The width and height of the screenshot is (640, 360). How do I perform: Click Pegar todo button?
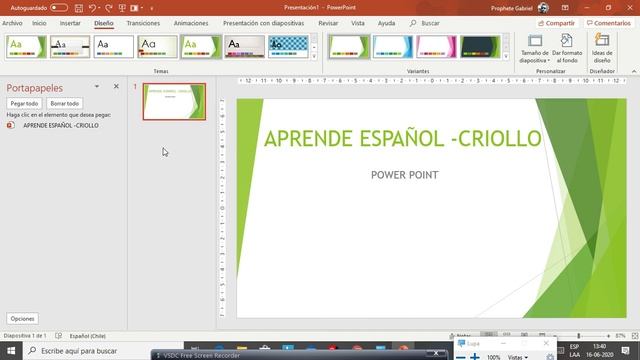pos(24,103)
